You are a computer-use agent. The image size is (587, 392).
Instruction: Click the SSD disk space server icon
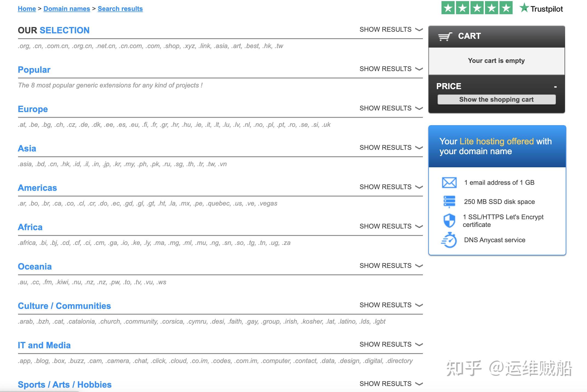click(x=449, y=202)
